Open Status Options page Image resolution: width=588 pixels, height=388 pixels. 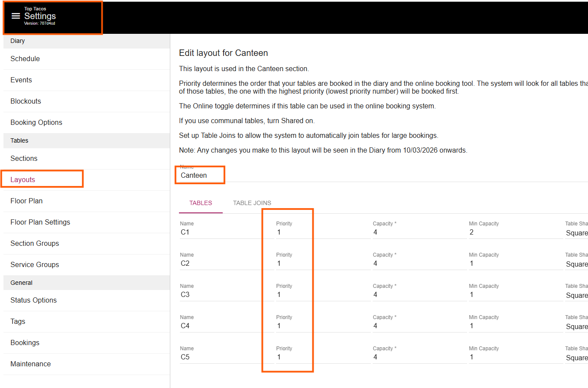click(x=33, y=300)
